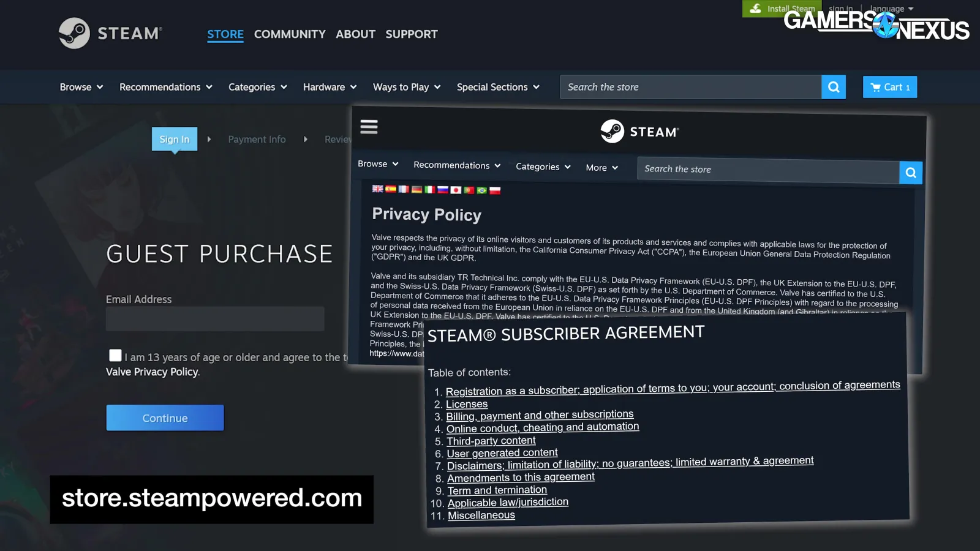Select the Italian flag language
The image size is (980, 551).
click(430, 190)
